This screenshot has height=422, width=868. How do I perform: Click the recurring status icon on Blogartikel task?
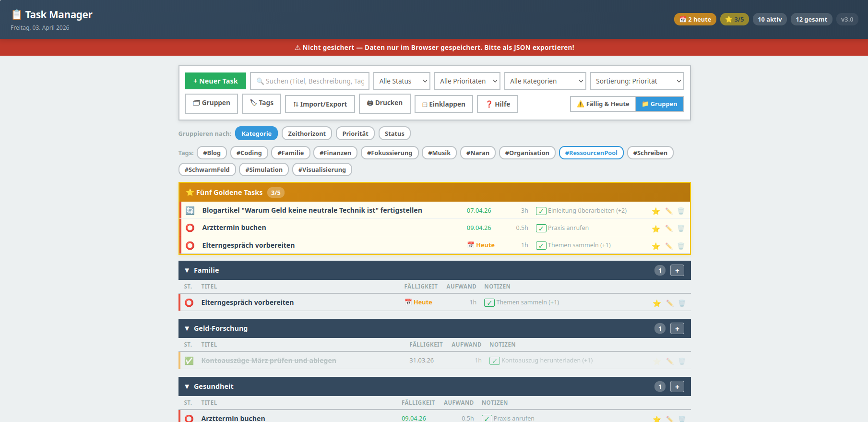pyautogui.click(x=190, y=211)
